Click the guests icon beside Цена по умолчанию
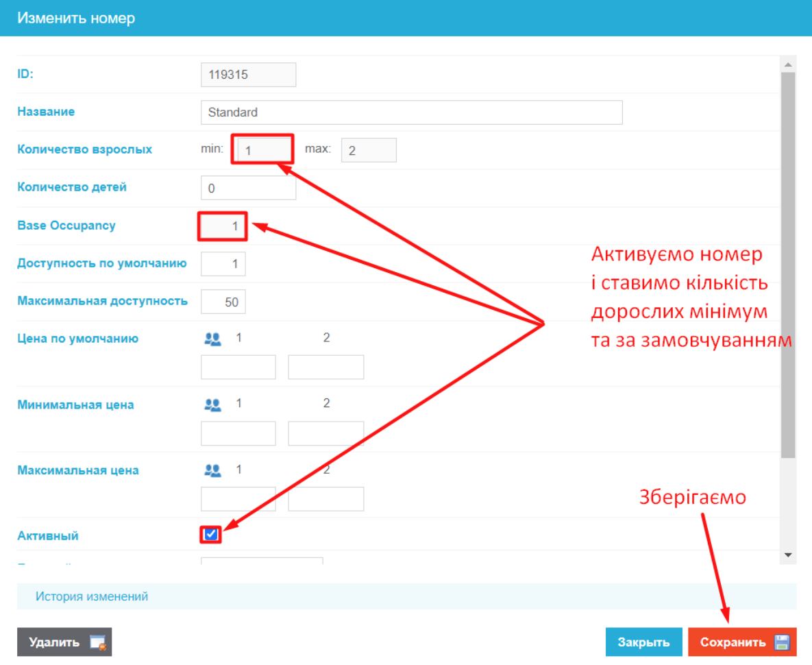Image resolution: width=812 pixels, height=665 pixels. click(x=213, y=339)
